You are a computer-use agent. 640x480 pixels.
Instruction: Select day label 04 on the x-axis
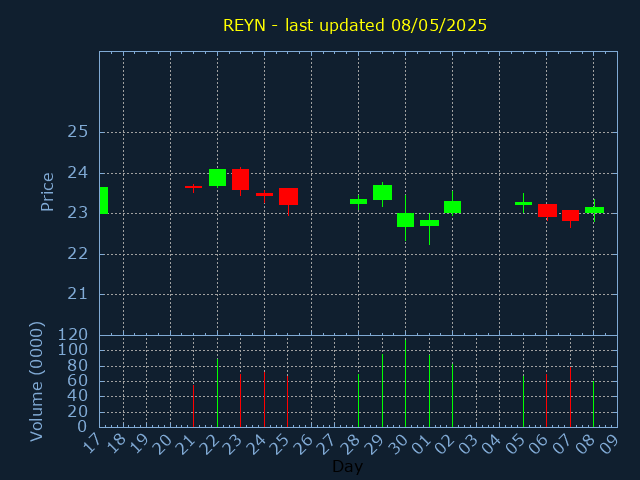click(x=491, y=444)
